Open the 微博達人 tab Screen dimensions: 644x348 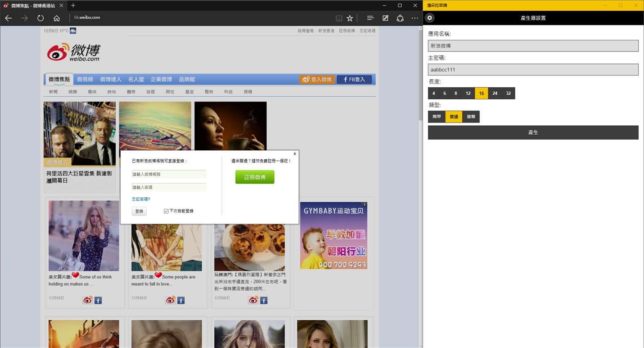click(x=110, y=79)
